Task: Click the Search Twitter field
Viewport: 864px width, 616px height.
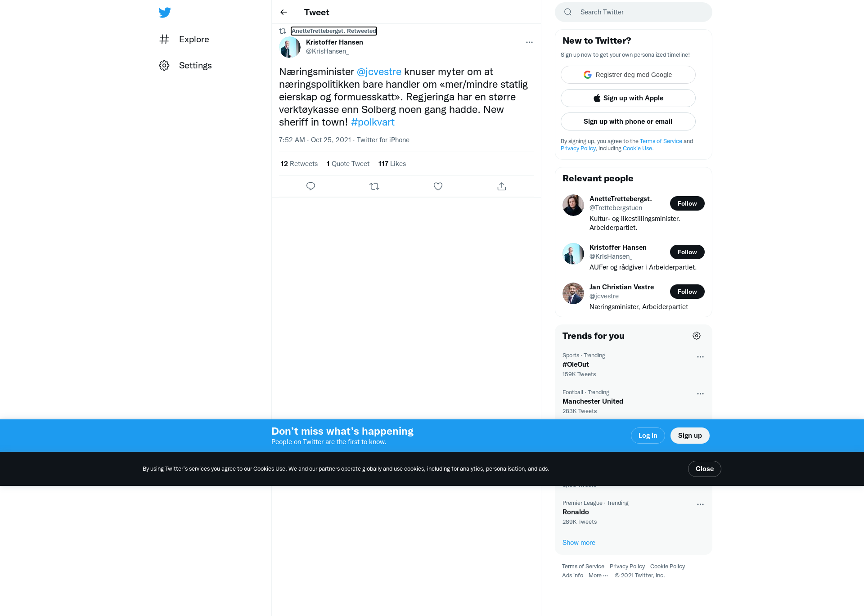Action: pos(633,12)
